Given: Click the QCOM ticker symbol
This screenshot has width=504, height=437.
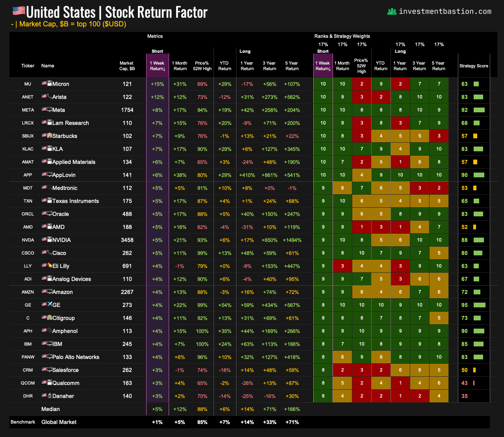Looking at the screenshot, I should [28, 383].
